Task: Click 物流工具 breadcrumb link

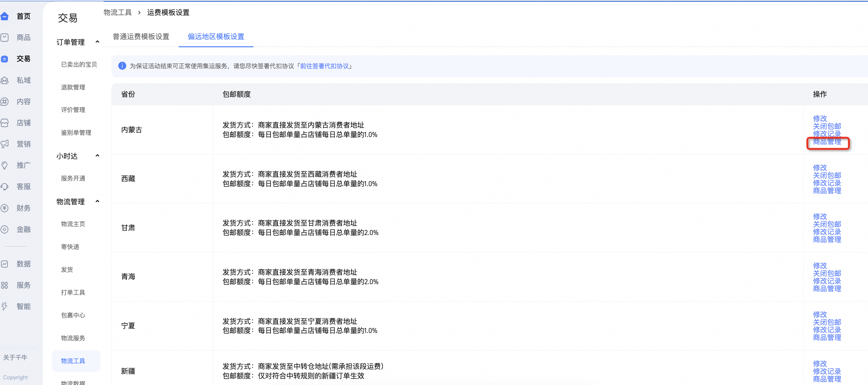Action: pyautogui.click(x=118, y=12)
